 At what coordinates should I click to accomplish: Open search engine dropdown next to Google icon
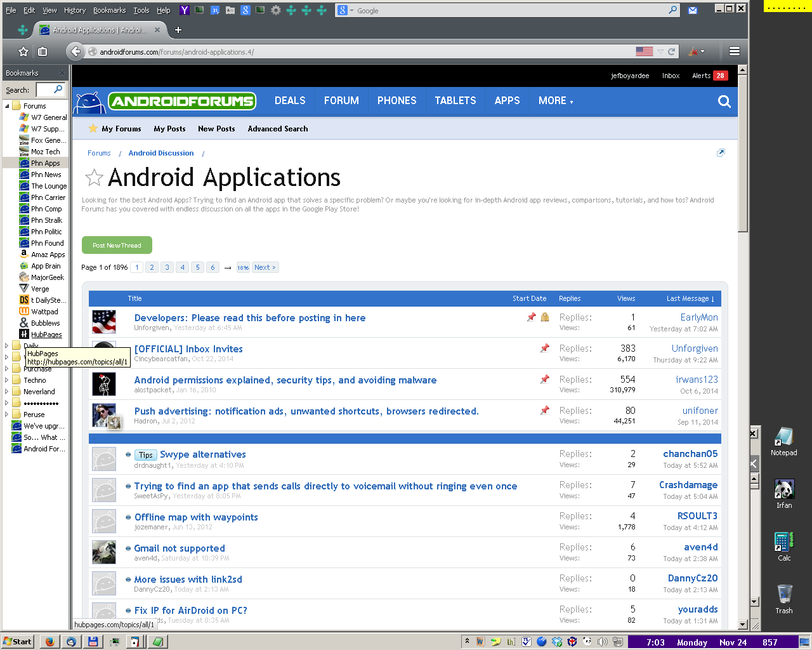tap(351, 10)
